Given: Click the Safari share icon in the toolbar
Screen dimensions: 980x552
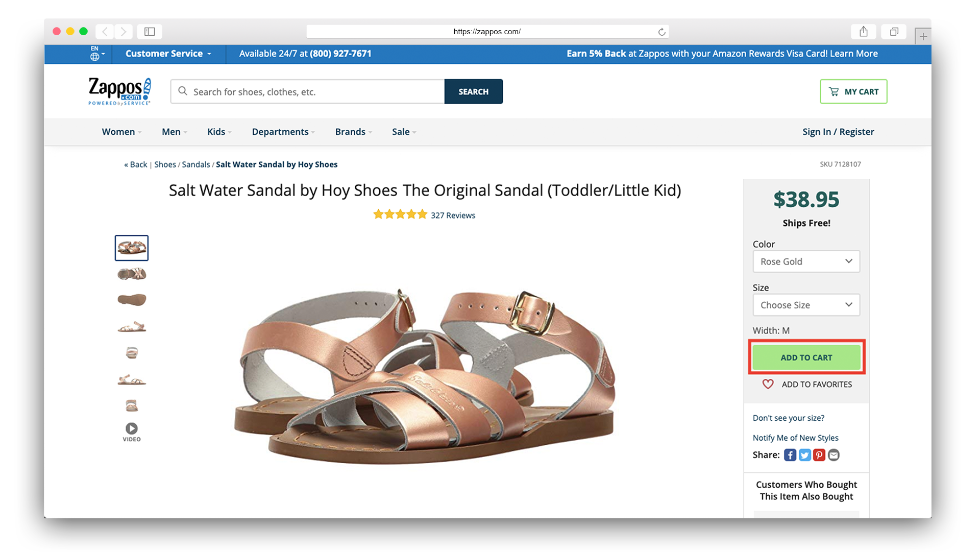Looking at the screenshot, I should click(x=864, y=31).
